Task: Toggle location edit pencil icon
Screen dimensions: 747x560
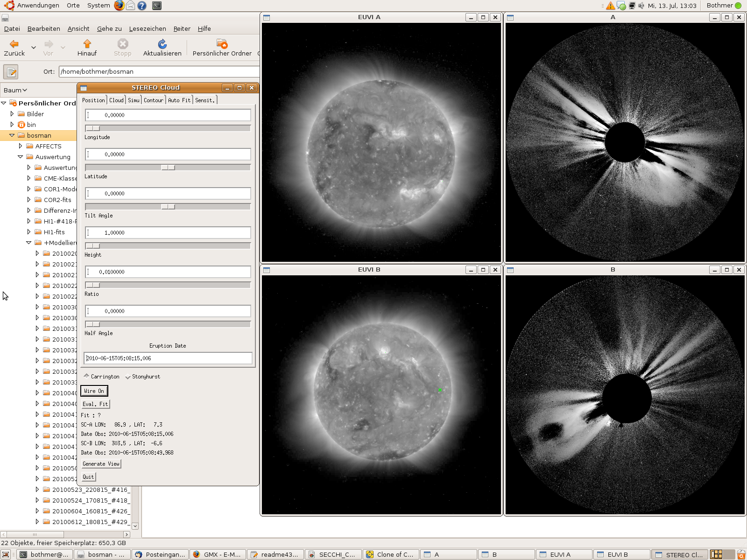Action: click(x=11, y=72)
